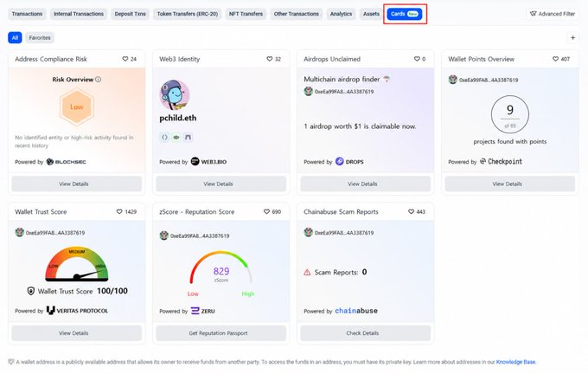This screenshot has height=374, width=588.
Task: Click the 829 zScore gauge
Action: coord(220,268)
